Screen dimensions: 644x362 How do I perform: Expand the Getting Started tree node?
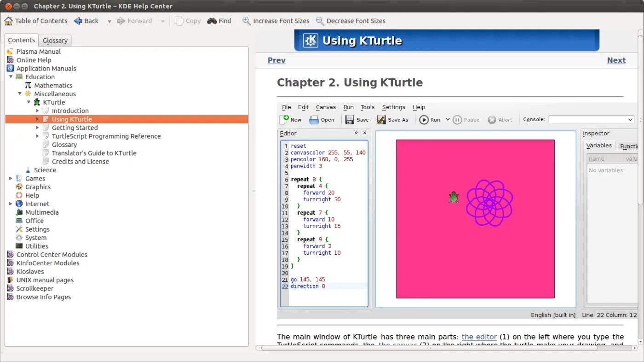pos(38,128)
